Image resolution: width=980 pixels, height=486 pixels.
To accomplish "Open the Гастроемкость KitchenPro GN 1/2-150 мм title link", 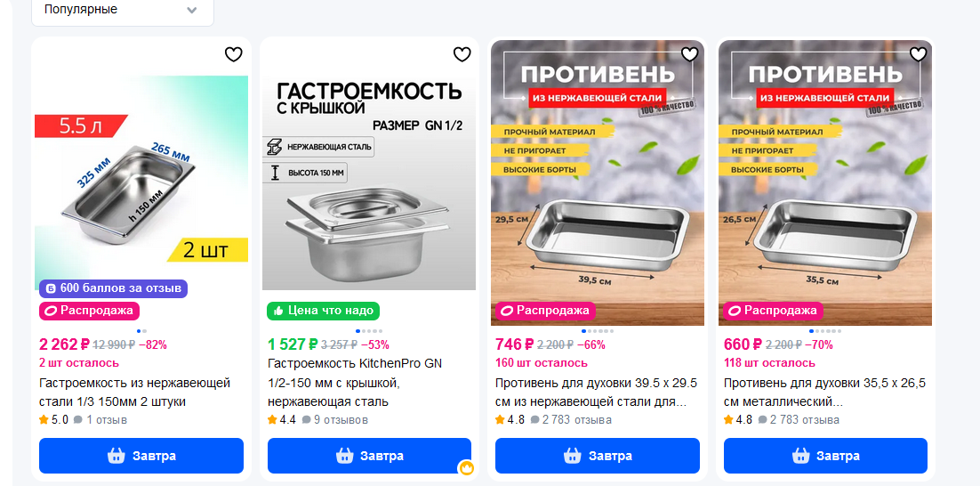I will pyautogui.click(x=354, y=382).
